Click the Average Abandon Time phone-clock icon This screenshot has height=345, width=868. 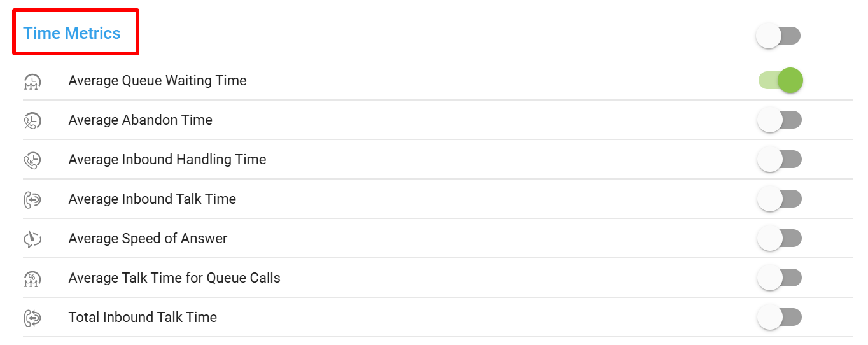point(32,120)
